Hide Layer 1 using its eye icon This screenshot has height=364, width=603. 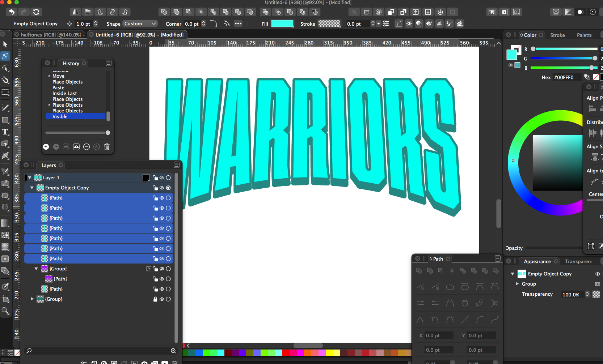[x=162, y=178]
